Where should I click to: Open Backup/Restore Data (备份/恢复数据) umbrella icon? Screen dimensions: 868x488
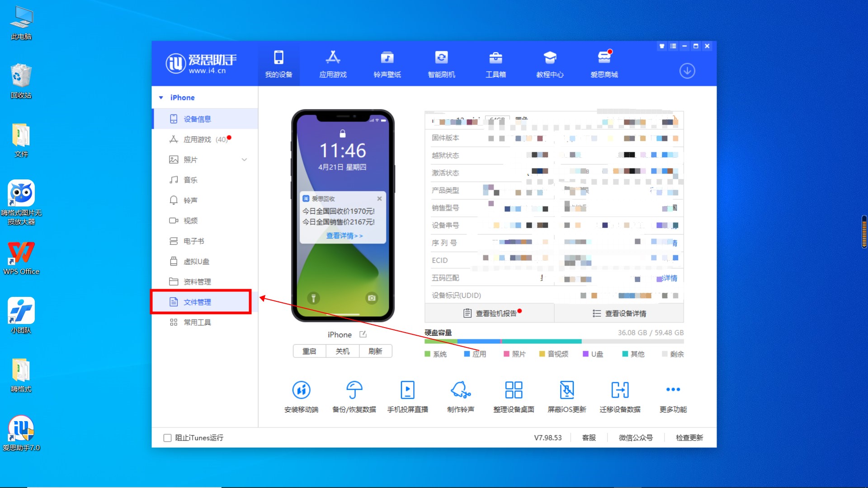[354, 390]
